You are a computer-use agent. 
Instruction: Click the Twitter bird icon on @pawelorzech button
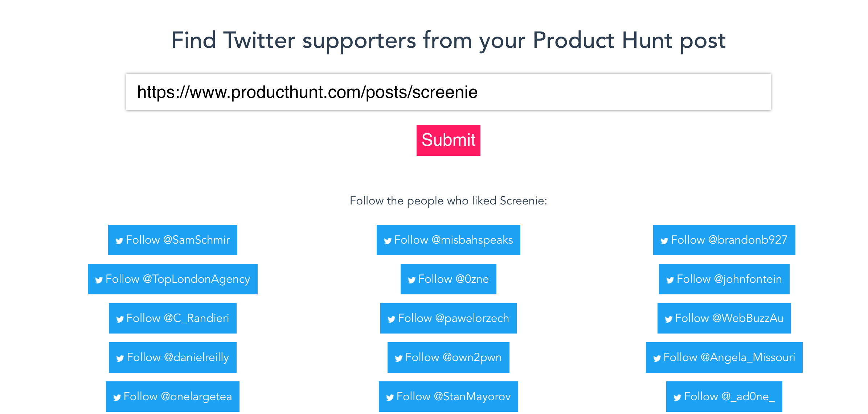coord(391,318)
